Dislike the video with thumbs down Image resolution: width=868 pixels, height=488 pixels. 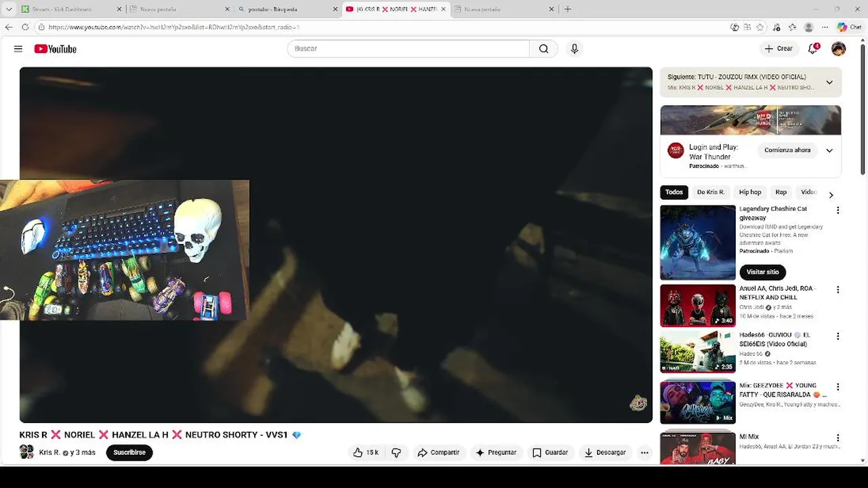pyautogui.click(x=396, y=453)
